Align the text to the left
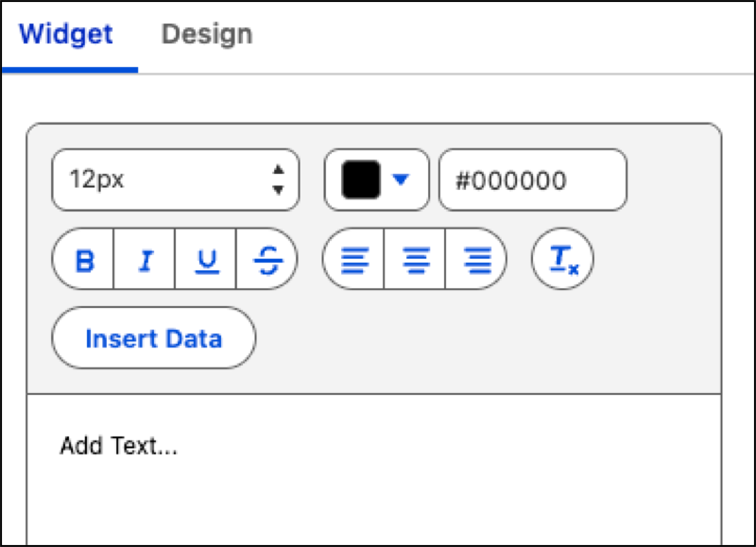This screenshot has width=756, height=547. point(354,259)
